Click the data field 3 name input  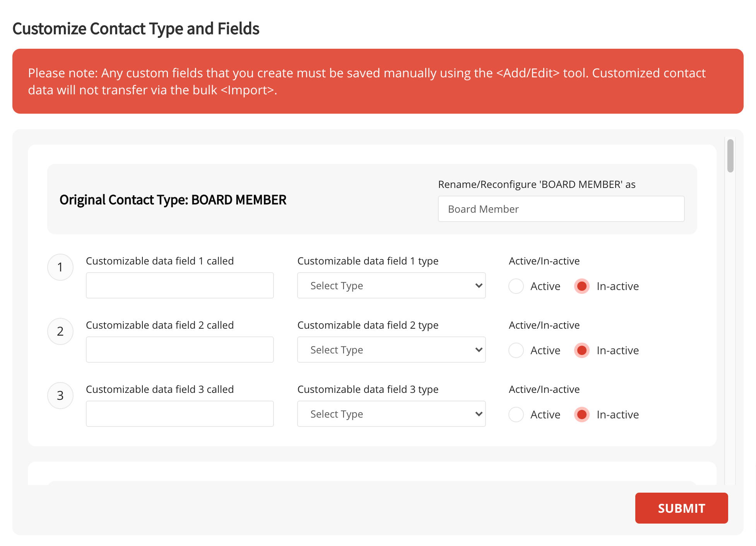tap(180, 413)
